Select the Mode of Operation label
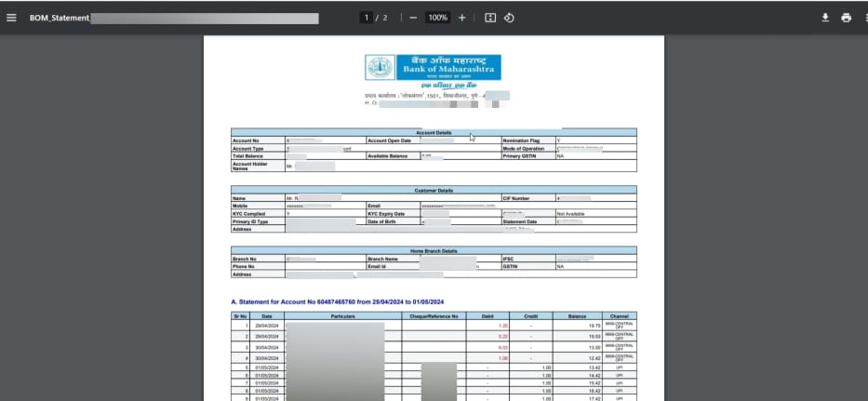 click(x=524, y=149)
